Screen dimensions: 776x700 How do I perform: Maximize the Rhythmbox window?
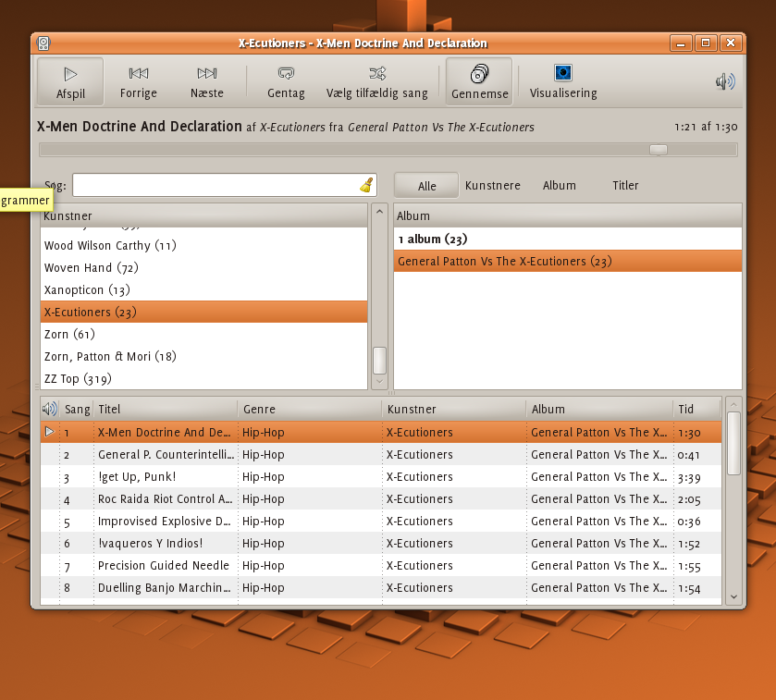[706, 43]
